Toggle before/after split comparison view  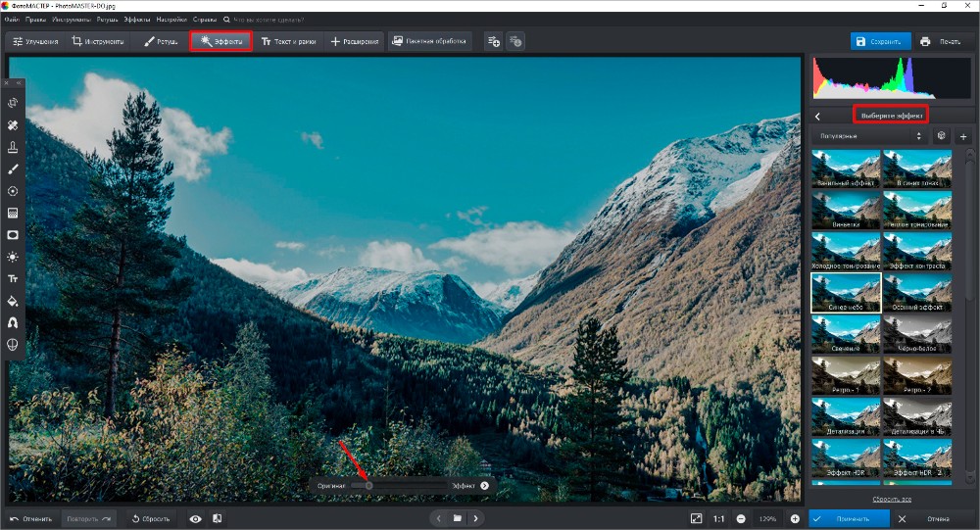(x=217, y=518)
